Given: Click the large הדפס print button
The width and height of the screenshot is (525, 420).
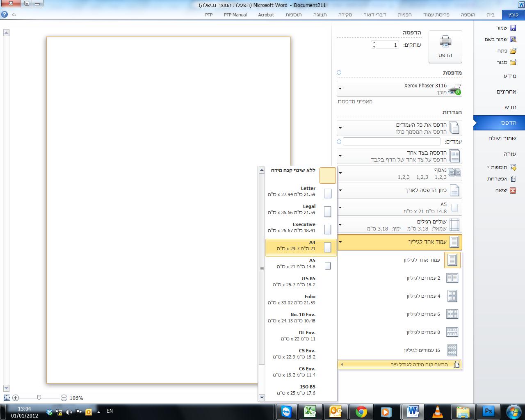Looking at the screenshot, I should pos(445,47).
